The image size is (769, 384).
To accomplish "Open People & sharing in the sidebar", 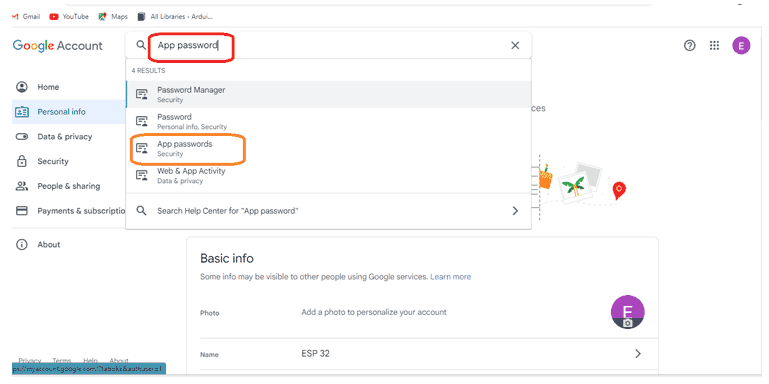I will point(69,186).
